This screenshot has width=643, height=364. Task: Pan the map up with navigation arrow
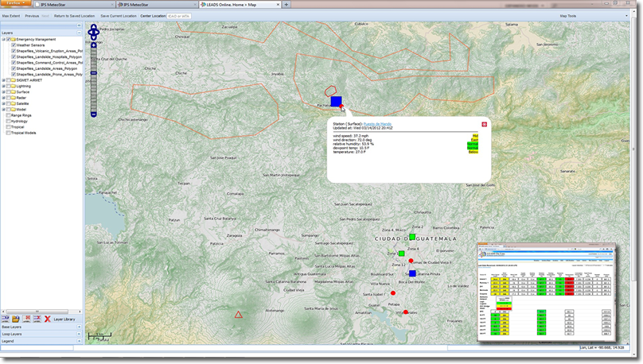tap(94, 26)
